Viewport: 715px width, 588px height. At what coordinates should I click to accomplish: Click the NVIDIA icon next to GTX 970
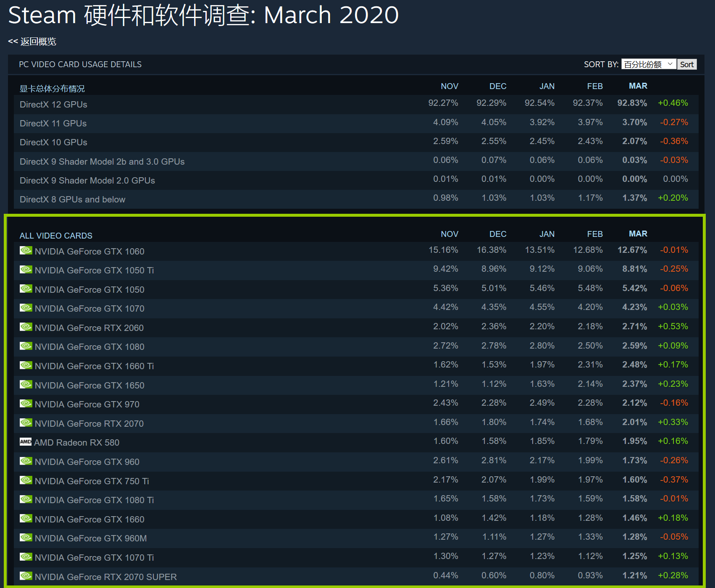[x=26, y=404]
